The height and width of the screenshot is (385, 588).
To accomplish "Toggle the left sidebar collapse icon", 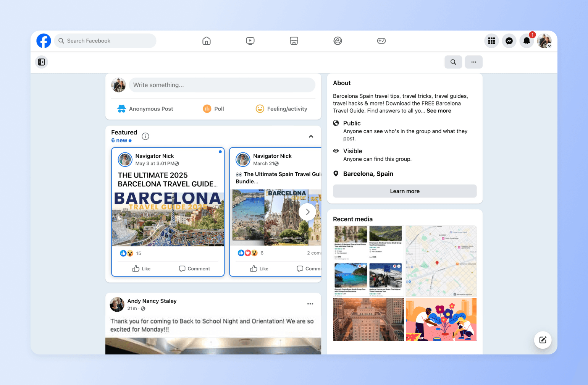I will [41, 61].
